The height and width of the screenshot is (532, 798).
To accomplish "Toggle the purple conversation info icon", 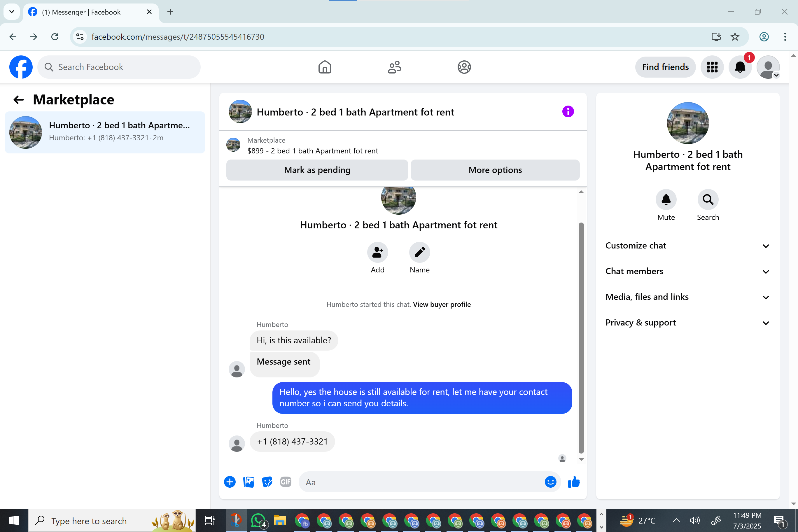I will pos(568,112).
